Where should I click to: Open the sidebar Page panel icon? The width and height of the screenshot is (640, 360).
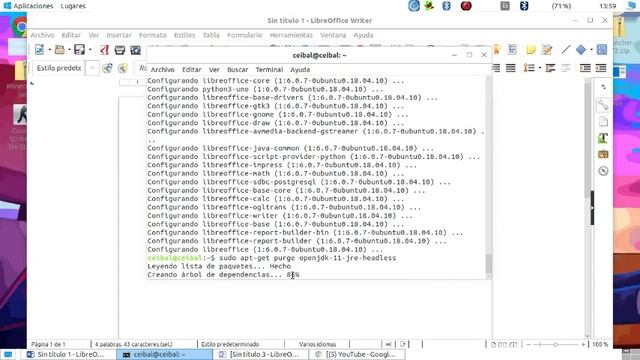603,122
